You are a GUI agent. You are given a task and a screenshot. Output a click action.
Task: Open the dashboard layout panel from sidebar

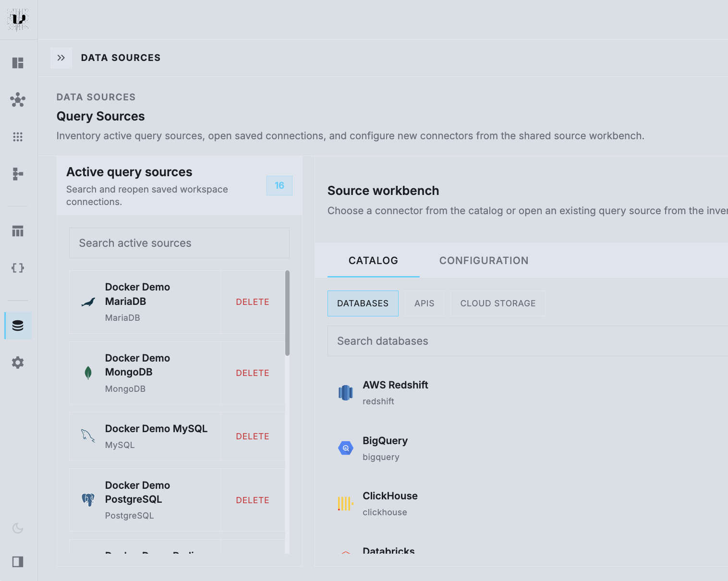point(18,63)
